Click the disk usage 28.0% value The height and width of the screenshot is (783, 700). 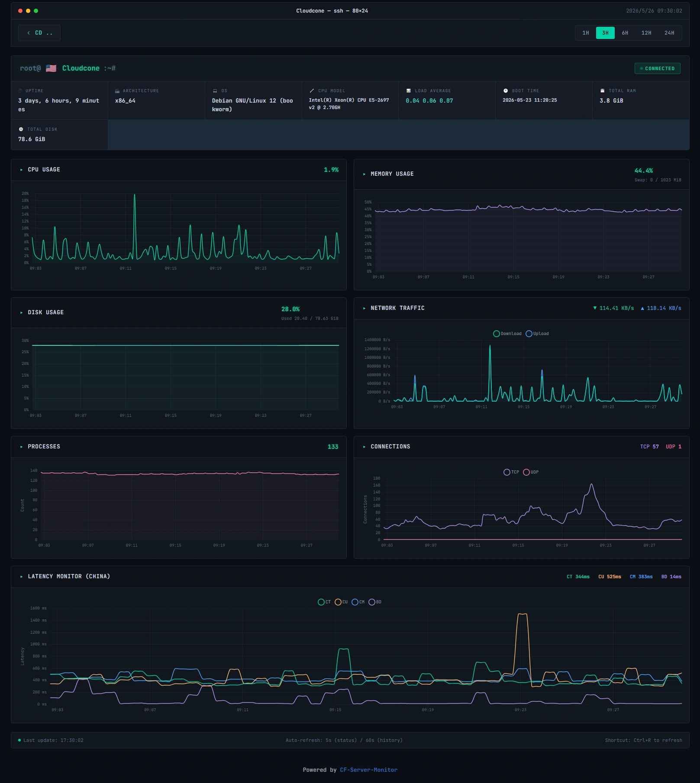(290, 309)
